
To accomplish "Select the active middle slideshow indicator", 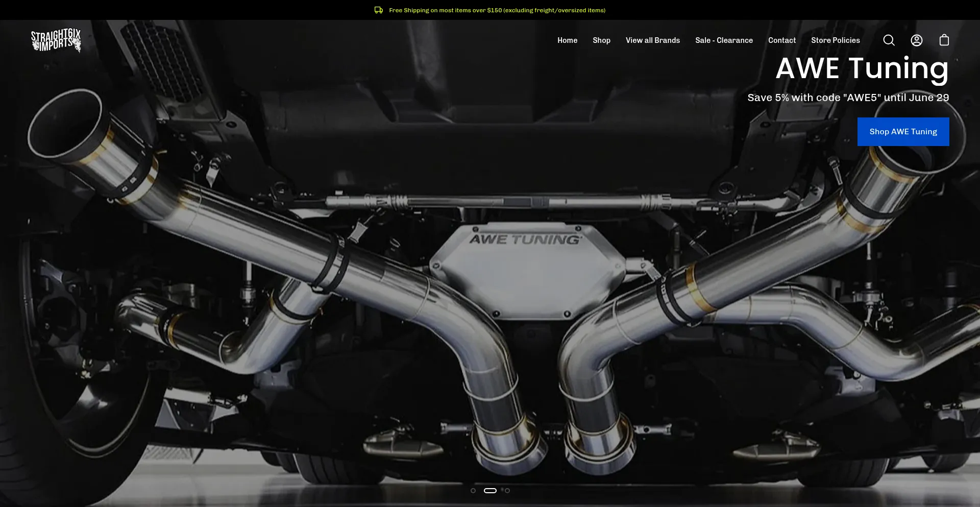I will pos(490,491).
